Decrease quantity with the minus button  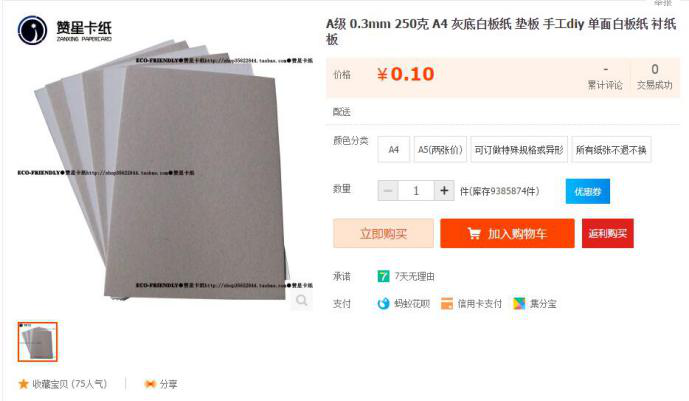click(388, 191)
